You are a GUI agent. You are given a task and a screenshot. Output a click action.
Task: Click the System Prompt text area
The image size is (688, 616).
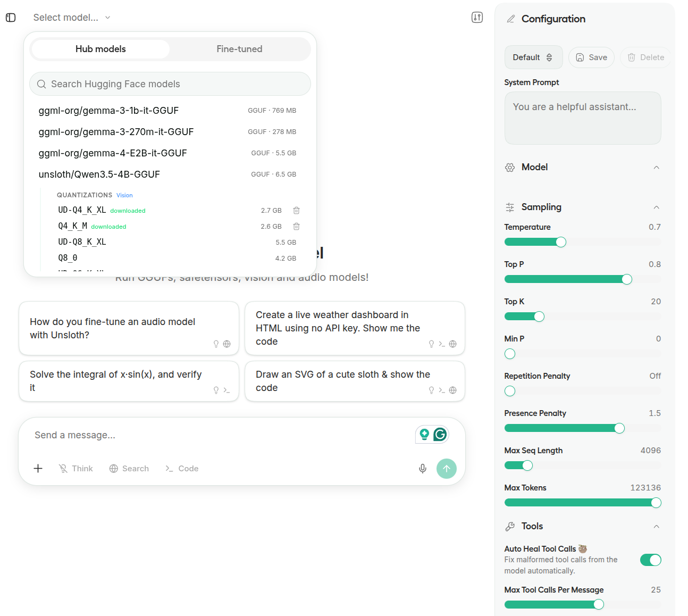[583, 118]
